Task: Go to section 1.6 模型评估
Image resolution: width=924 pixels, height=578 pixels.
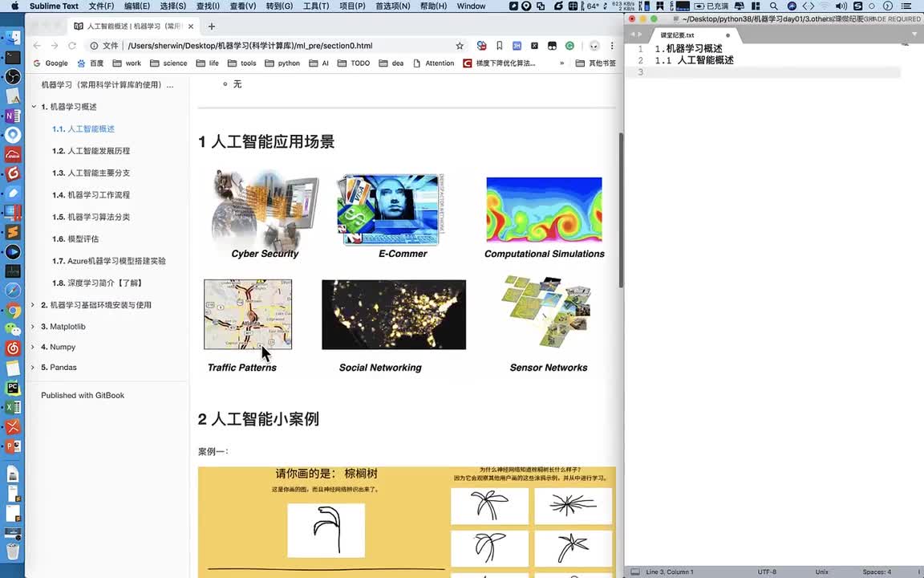Action: tap(75, 238)
